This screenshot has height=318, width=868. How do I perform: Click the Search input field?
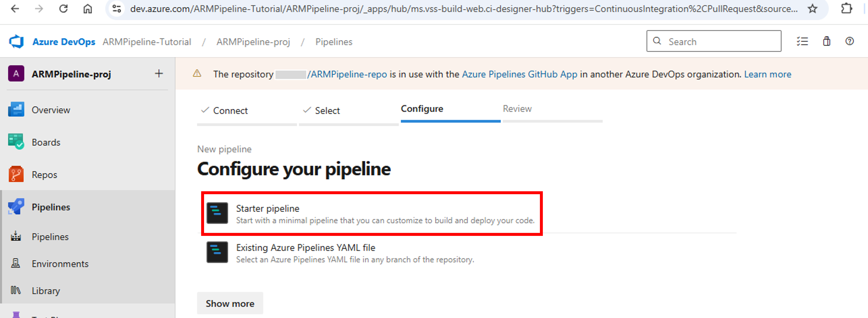(714, 41)
